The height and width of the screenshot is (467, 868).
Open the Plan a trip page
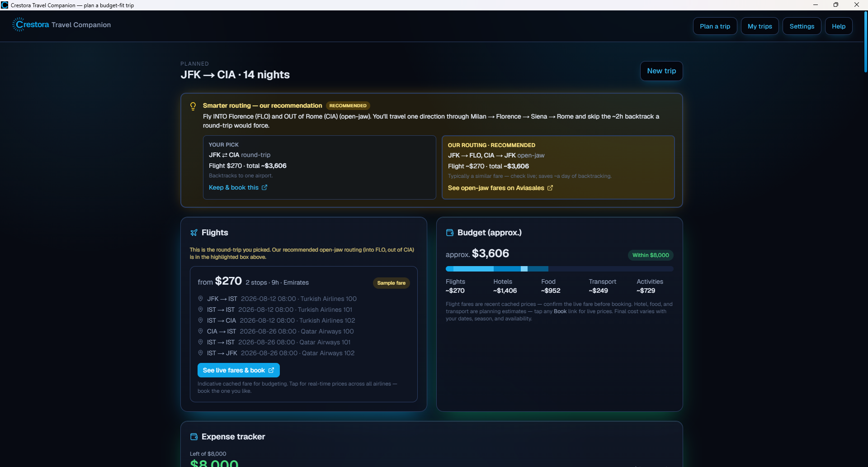coord(715,26)
